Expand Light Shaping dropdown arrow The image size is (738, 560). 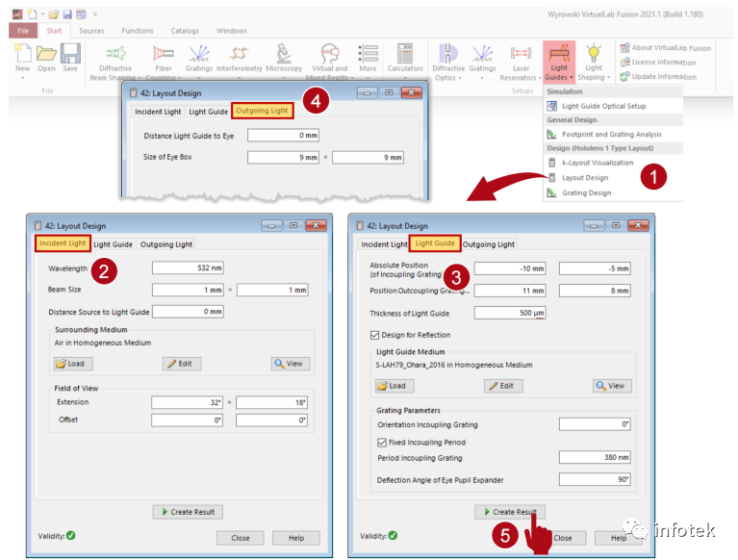coord(608,78)
